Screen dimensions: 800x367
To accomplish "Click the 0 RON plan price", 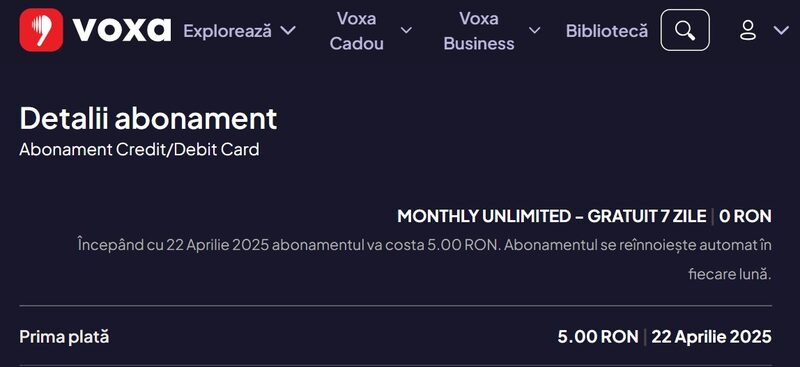I will [745, 216].
